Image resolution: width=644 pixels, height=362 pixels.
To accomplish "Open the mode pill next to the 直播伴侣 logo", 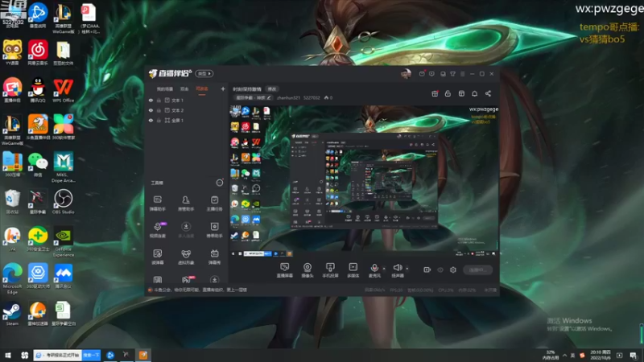I will tap(204, 73).
